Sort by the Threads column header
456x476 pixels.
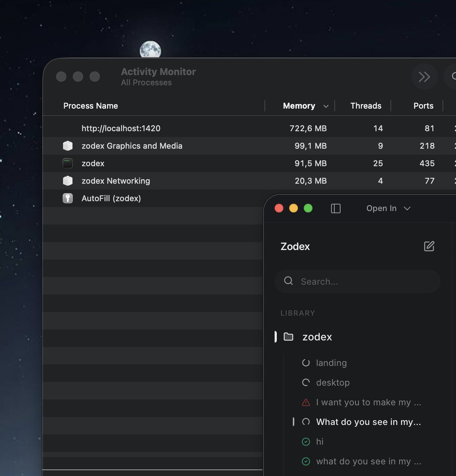tap(366, 106)
